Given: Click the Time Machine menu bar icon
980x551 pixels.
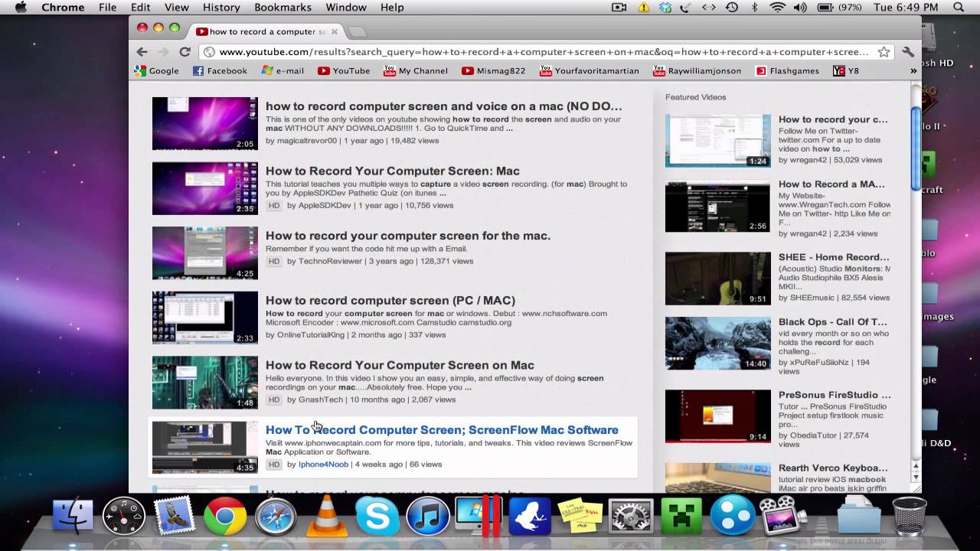Looking at the screenshot, I should (x=732, y=8).
